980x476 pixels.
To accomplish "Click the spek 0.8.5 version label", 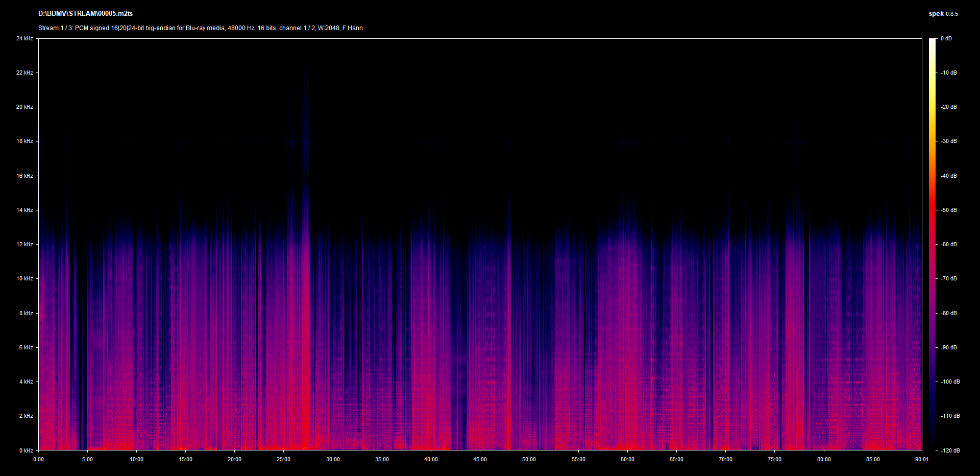I will click(x=943, y=14).
